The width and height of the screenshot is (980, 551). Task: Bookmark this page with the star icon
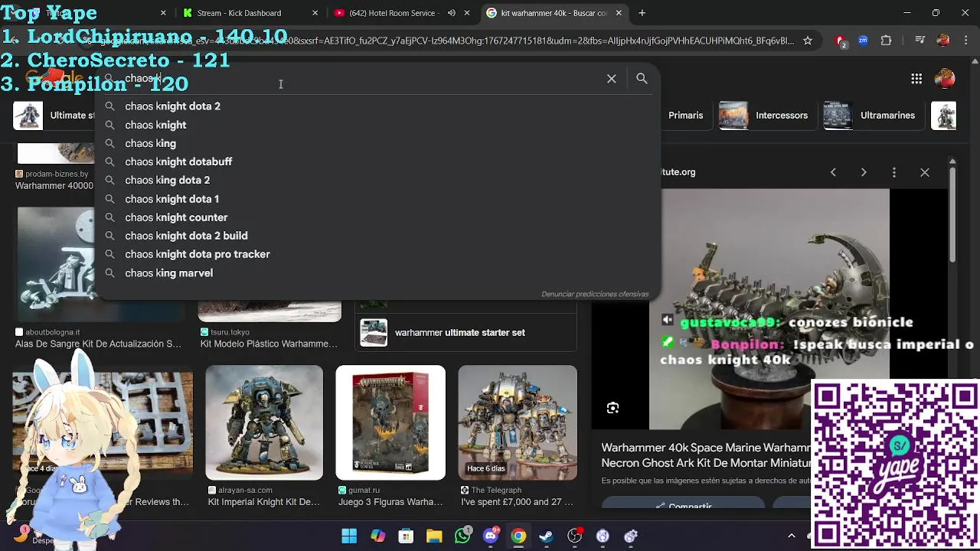pyautogui.click(x=808, y=41)
